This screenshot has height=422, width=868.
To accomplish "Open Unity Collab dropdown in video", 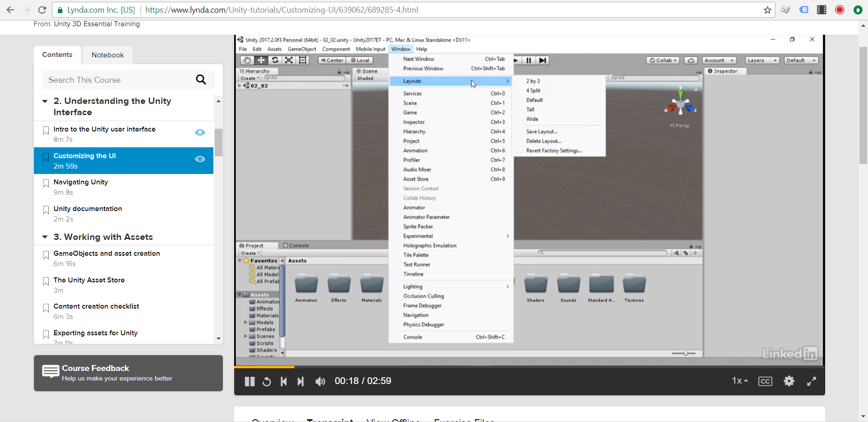I will point(663,60).
